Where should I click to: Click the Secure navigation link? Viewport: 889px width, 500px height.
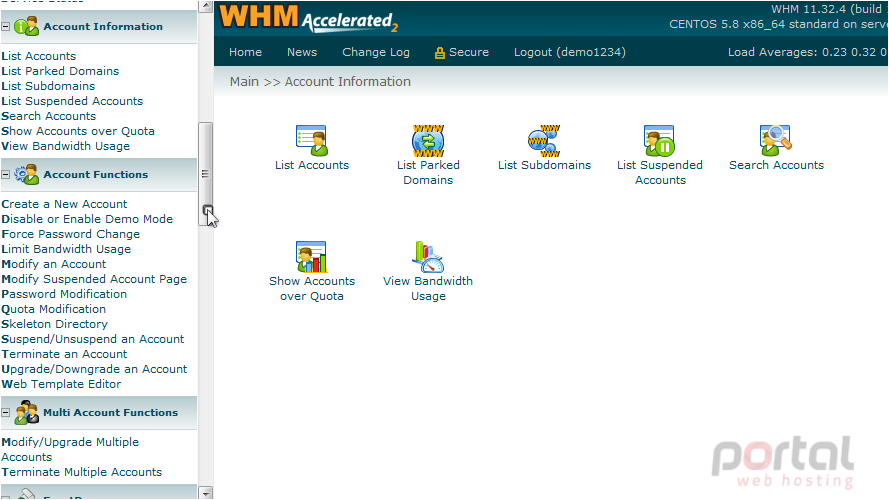(469, 52)
